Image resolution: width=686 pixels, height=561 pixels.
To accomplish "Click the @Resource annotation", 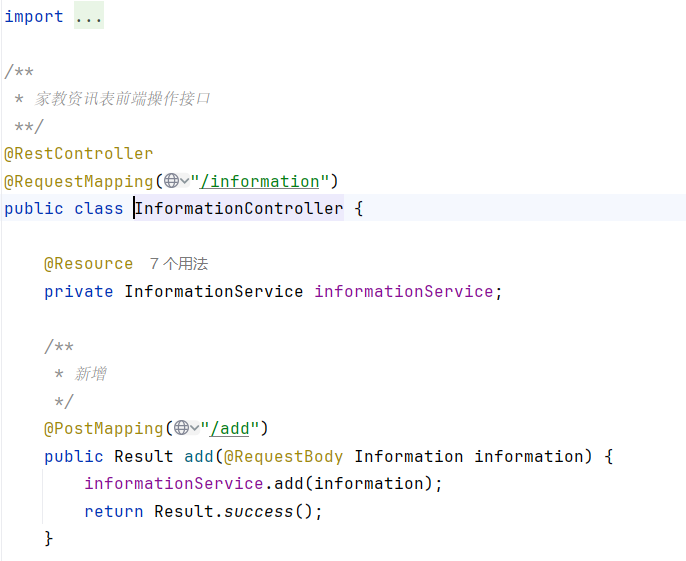I will pyautogui.click(x=89, y=264).
